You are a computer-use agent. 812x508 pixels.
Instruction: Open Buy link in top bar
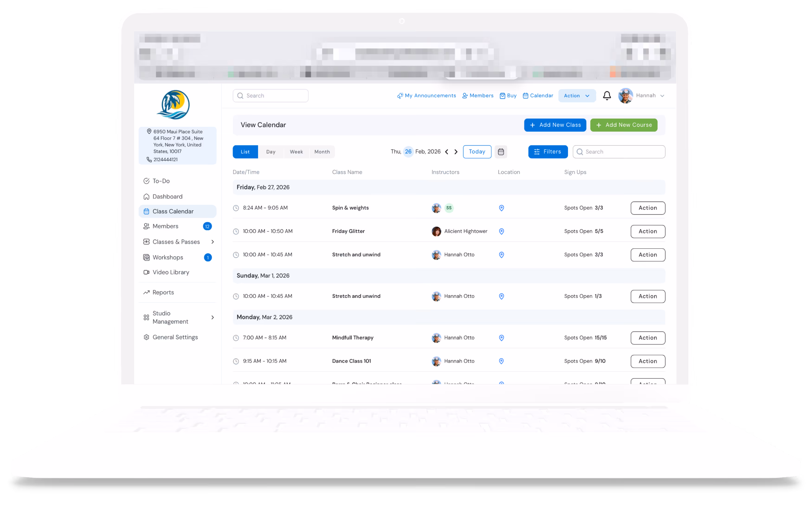tap(508, 96)
